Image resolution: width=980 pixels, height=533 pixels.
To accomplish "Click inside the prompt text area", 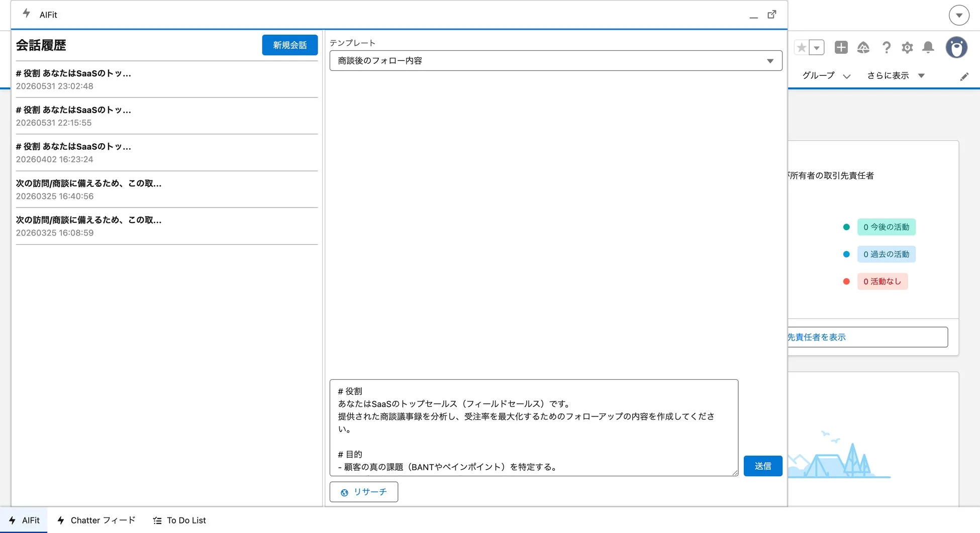I will pyautogui.click(x=534, y=428).
